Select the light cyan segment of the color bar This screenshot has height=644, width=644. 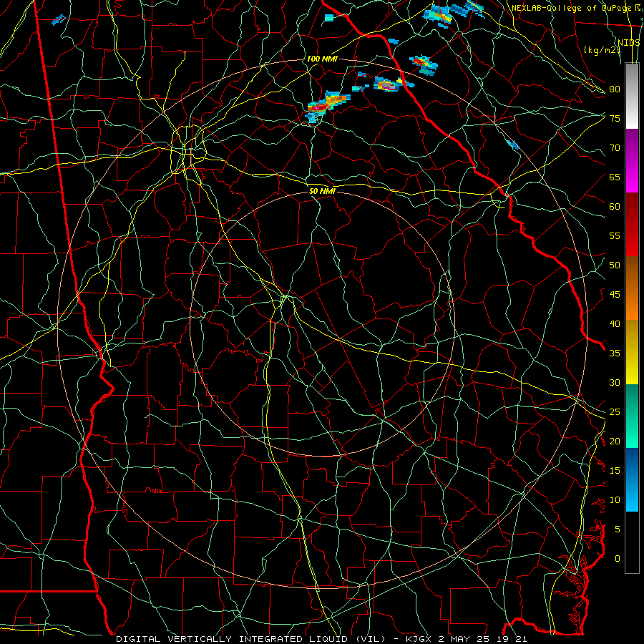point(632,479)
